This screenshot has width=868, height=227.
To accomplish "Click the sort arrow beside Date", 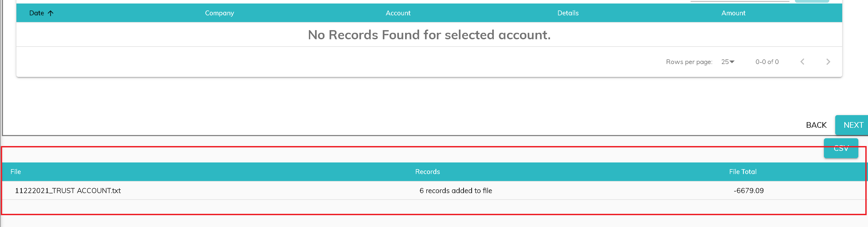I will [x=51, y=13].
